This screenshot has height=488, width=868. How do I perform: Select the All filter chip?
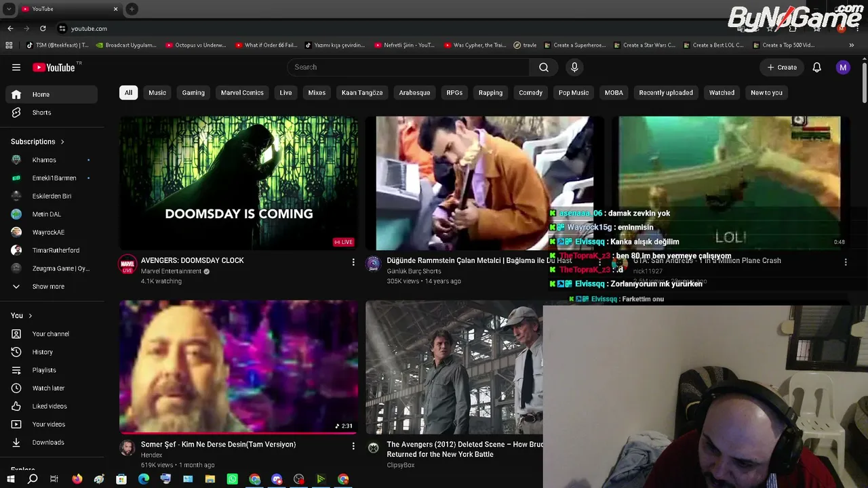[x=128, y=93]
